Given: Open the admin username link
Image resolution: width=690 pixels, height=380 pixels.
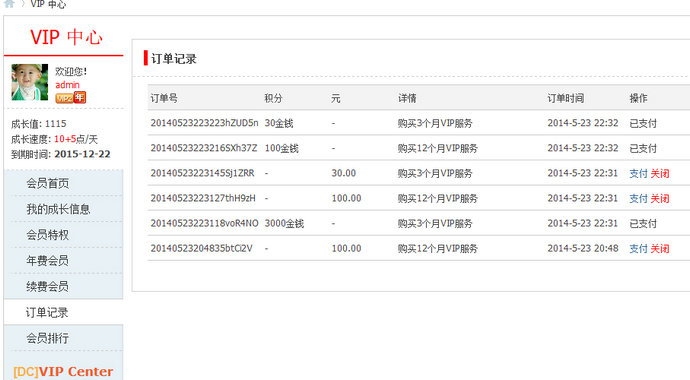Looking at the screenshot, I should 67,85.
